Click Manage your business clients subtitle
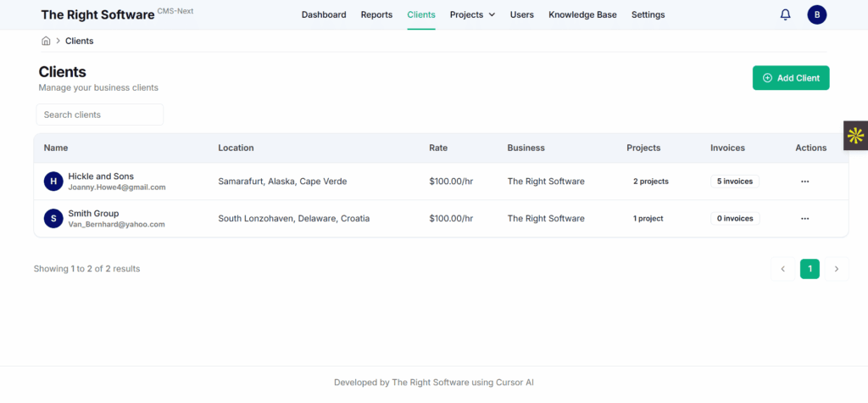The height and width of the screenshot is (403, 868). pos(98,87)
